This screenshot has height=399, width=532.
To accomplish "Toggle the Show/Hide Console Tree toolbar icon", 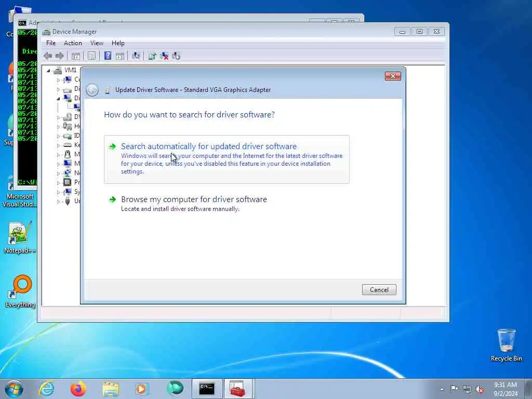I will coord(75,56).
